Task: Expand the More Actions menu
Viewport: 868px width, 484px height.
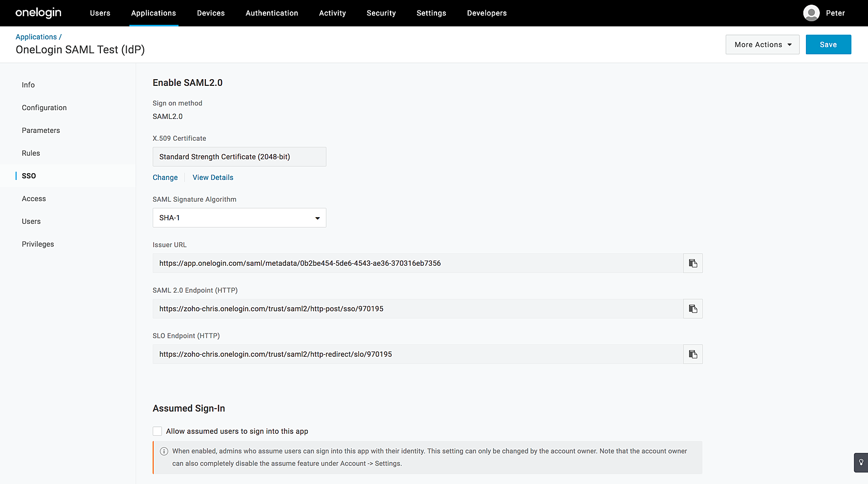Action: (762, 44)
